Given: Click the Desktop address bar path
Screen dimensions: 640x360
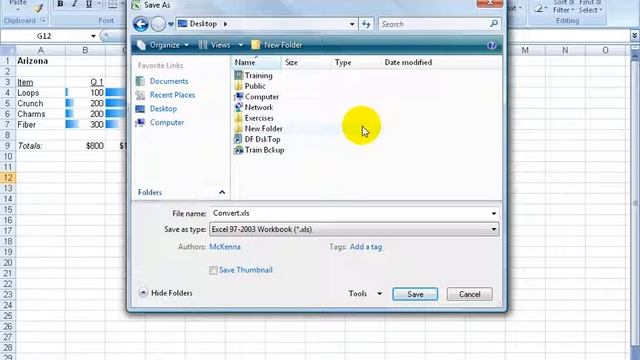Looking at the screenshot, I should click(203, 24).
